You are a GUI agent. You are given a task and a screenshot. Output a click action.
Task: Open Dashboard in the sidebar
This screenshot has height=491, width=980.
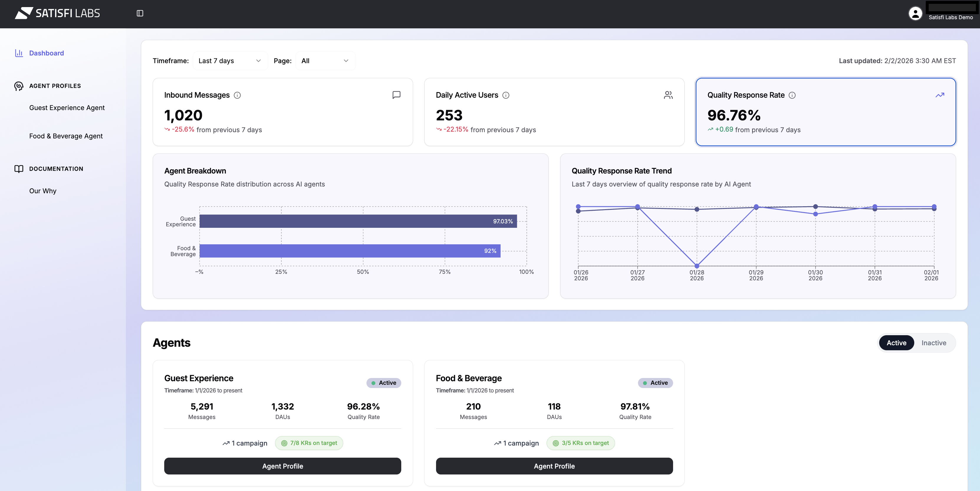[x=46, y=53]
